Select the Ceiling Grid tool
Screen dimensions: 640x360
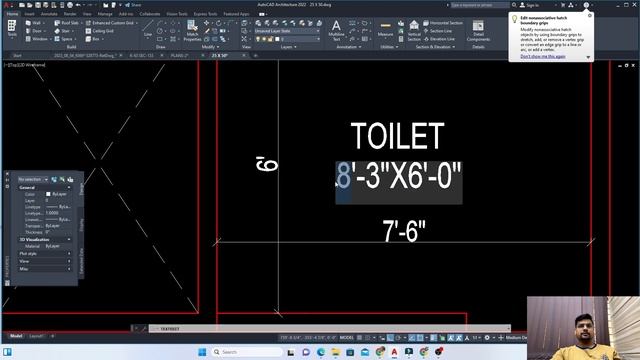coord(100,31)
